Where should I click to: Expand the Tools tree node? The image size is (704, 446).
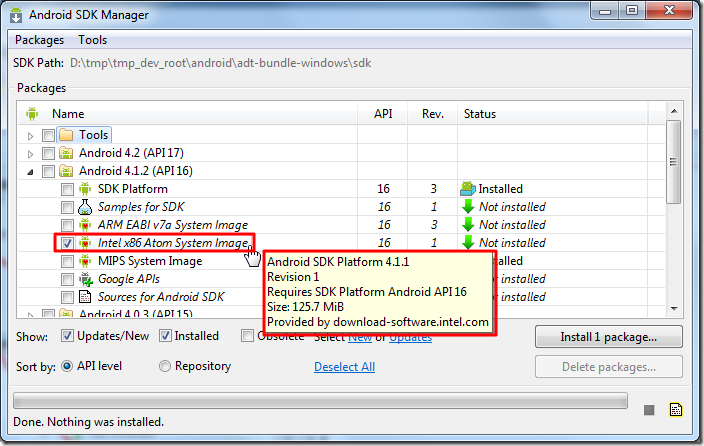pyautogui.click(x=30, y=136)
